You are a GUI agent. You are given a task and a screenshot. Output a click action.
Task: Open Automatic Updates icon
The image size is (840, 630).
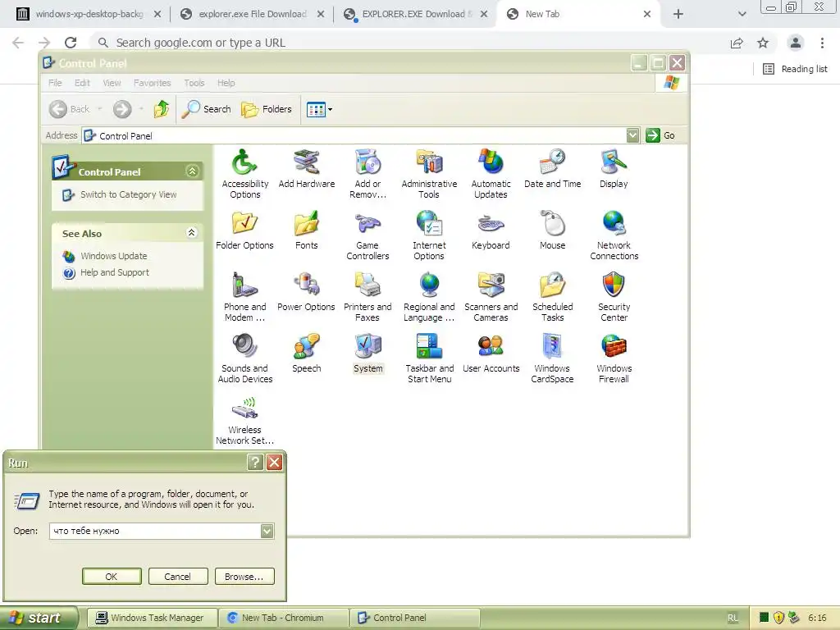[491, 174]
